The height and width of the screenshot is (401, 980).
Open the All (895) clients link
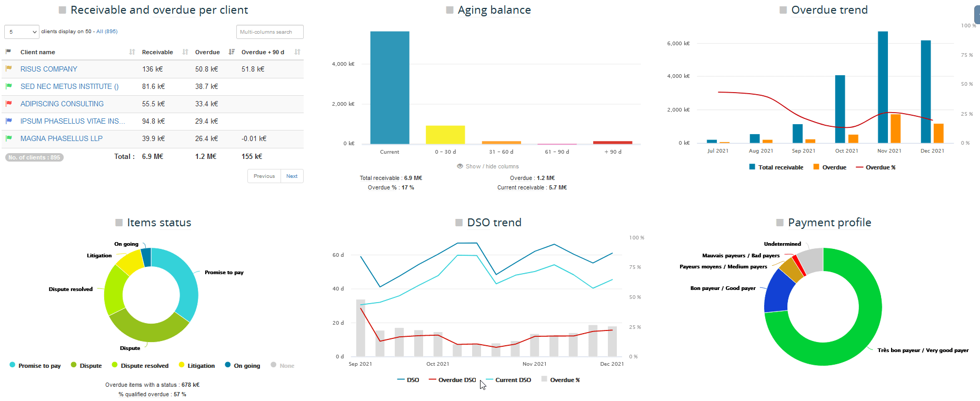(x=107, y=32)
